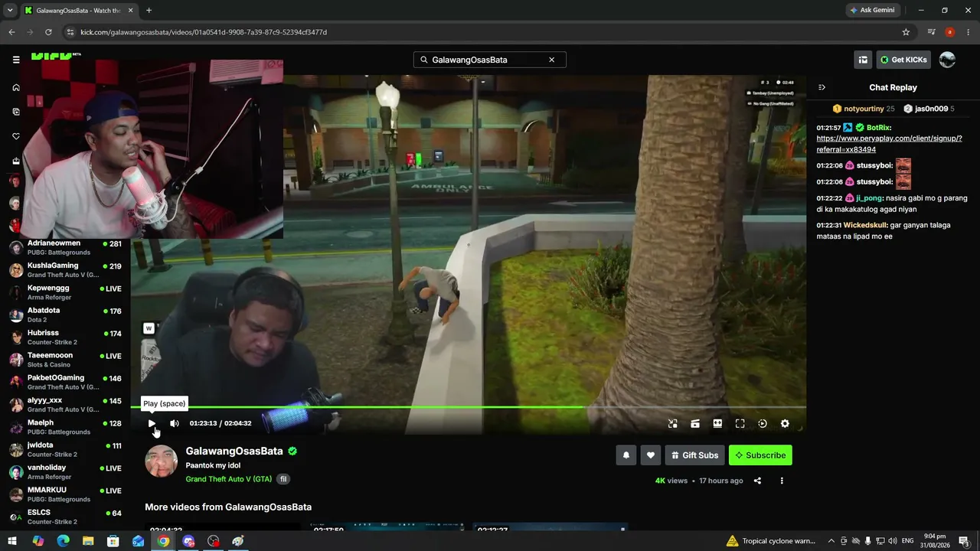This screenshot has width=980, height=551.
Task: Enter fullscreen video mode
Action: tap(740, 423)
